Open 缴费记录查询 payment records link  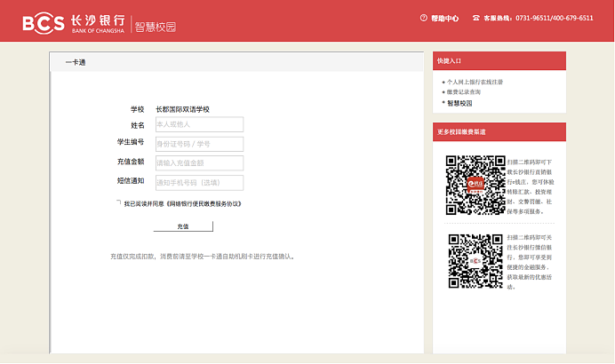[x=464, y=92]
